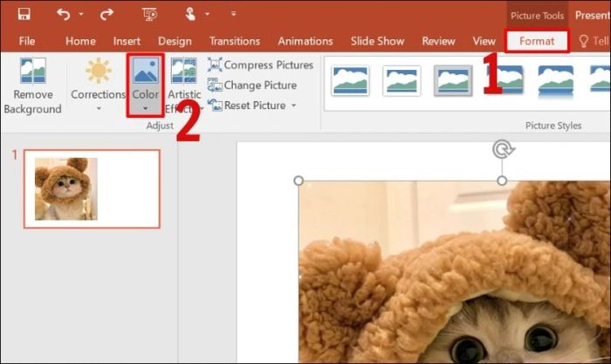Open the Animations tab
Viewport: 611px width, 364px height.
pyautogui.click(x=305, y=41)
